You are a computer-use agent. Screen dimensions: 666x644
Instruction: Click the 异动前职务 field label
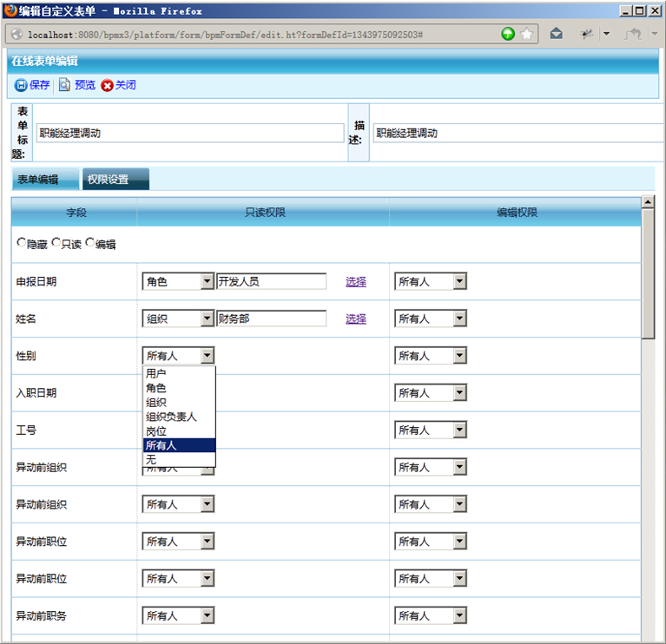click(x=41, y=615)
